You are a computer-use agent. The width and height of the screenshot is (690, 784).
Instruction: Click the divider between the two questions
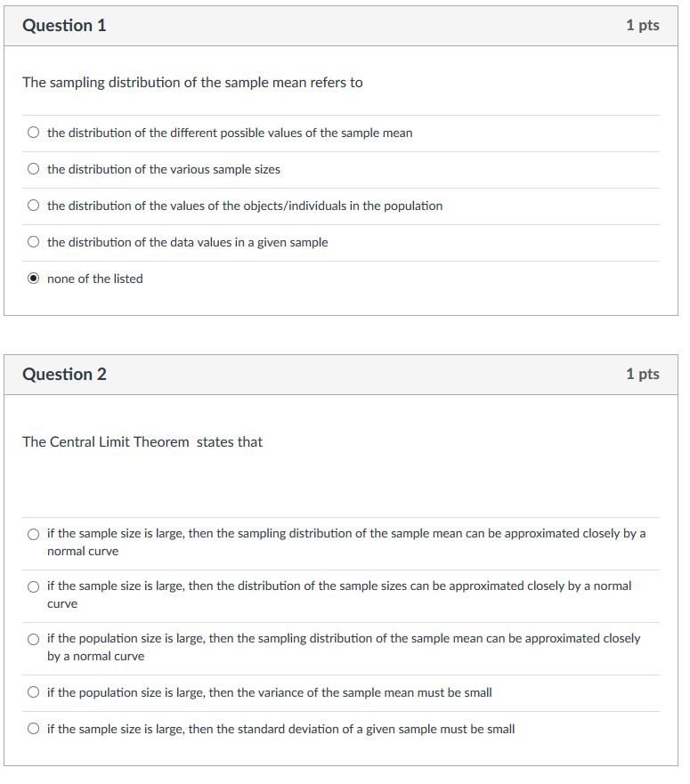(345, 334)
